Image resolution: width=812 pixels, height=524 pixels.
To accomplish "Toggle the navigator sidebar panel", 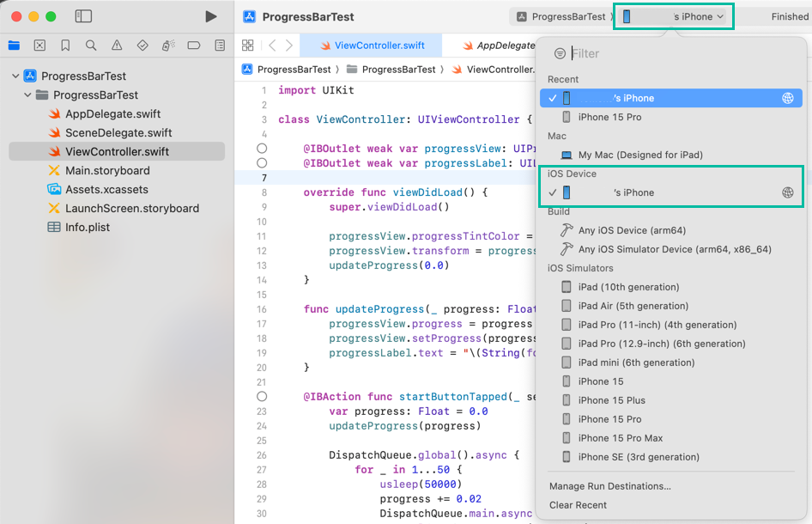I will tap(83, 16).
